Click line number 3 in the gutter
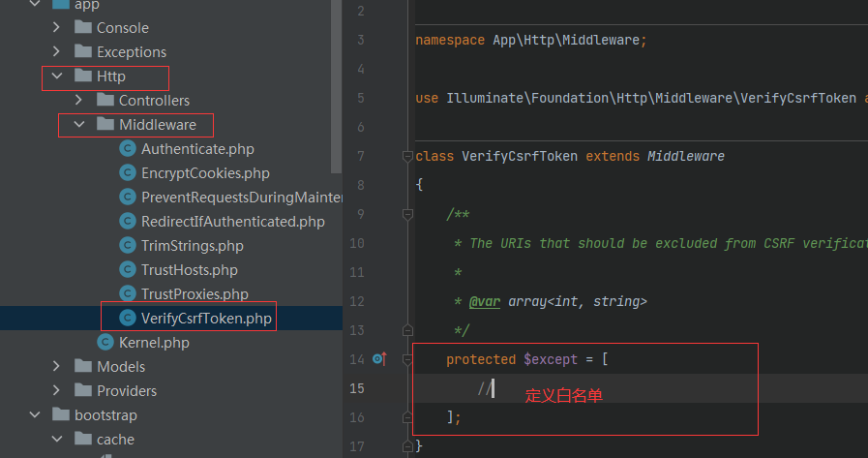868x458 pixels. (x=361, y=40)
